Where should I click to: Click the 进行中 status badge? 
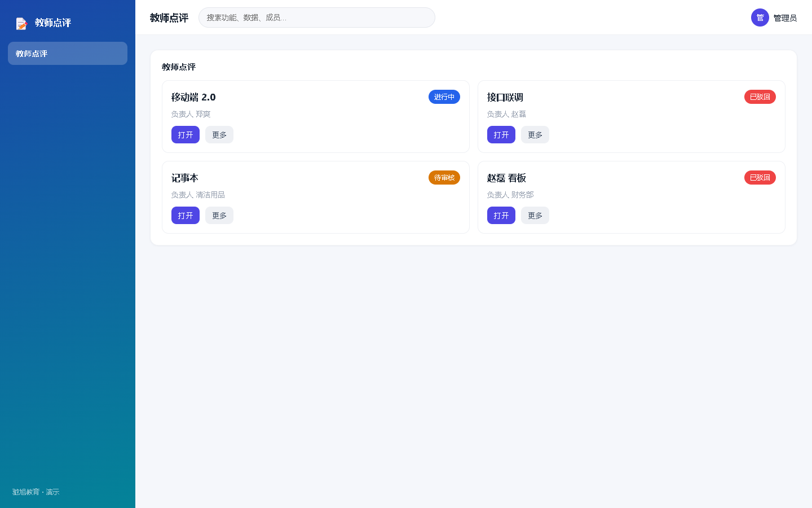click(444, 97)
